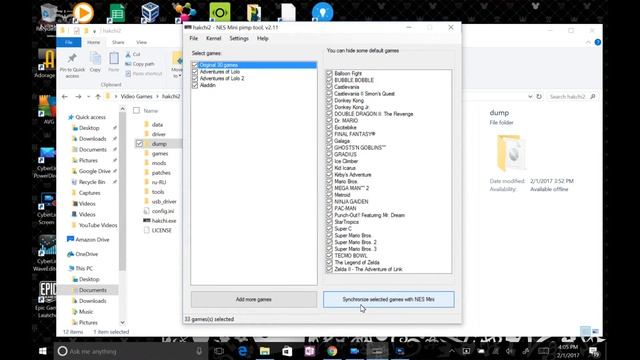Switch to the View tab in File Explorer

(141, 42)
